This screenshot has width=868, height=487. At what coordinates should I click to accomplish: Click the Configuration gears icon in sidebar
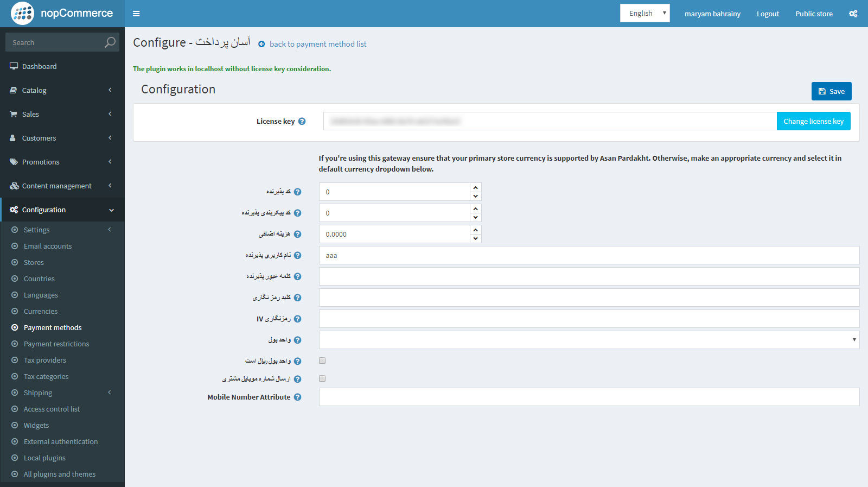coord(14,210)
